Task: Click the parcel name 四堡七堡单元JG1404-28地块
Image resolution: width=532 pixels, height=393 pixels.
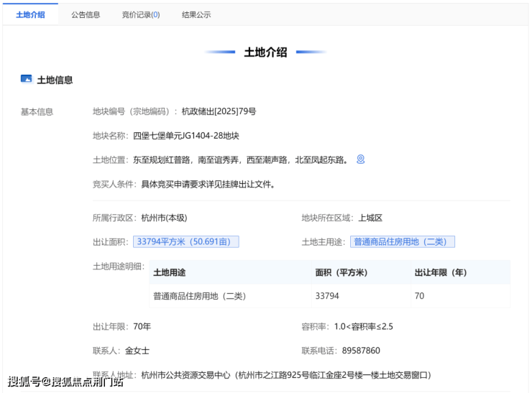Action: 186,136
